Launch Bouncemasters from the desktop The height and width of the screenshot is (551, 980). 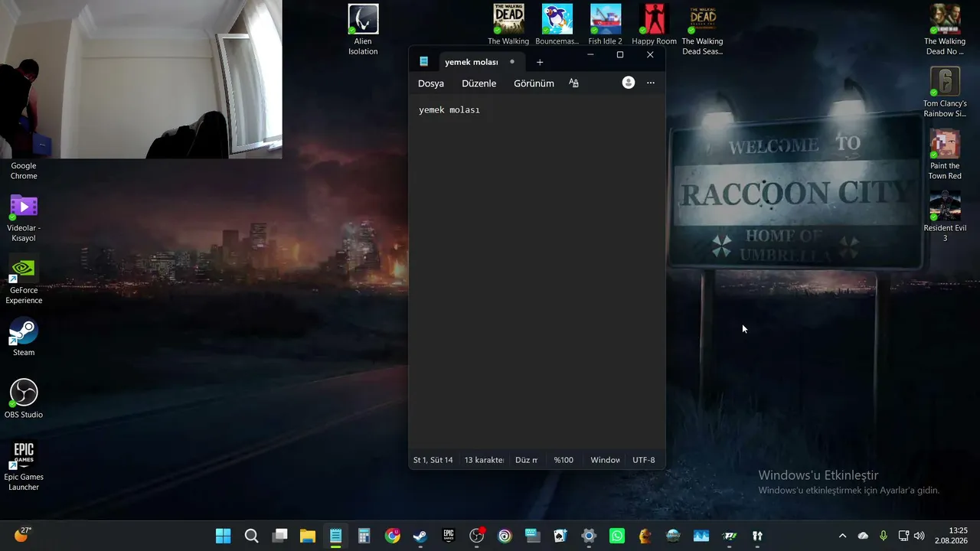click(x=557, y=24)
